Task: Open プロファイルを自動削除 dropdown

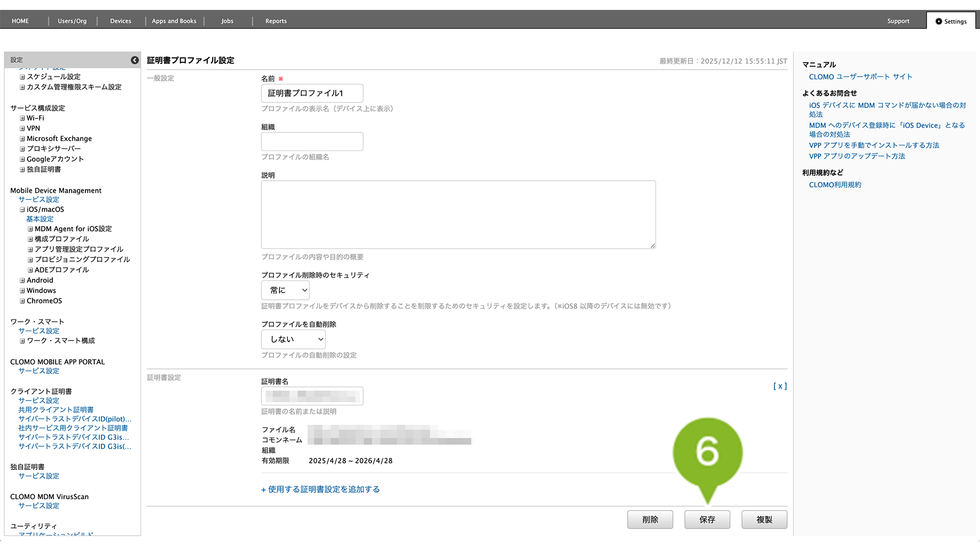Action: [x=293, y=339]
